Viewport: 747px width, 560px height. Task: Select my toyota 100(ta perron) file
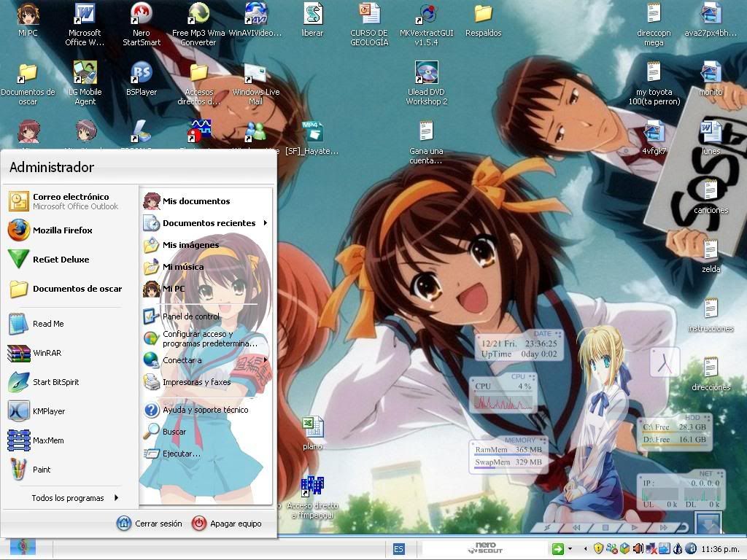tap(654, 83)
